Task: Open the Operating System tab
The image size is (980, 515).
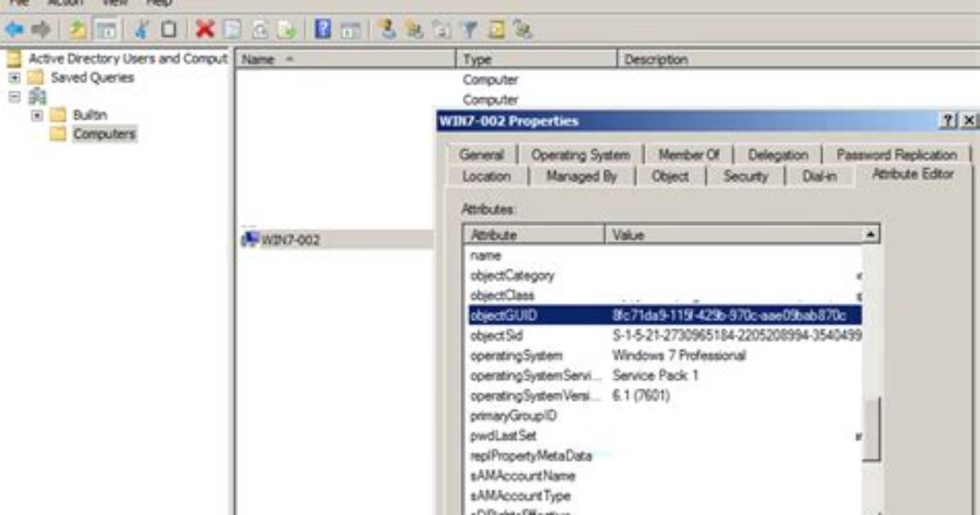Action: point(580,154)
